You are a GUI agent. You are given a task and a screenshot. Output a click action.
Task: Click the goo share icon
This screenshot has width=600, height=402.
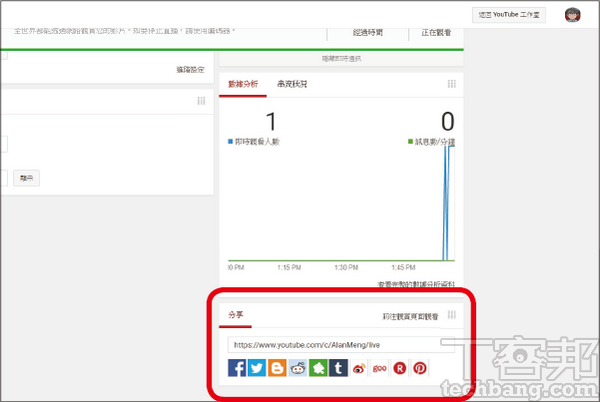coord(379,368)
